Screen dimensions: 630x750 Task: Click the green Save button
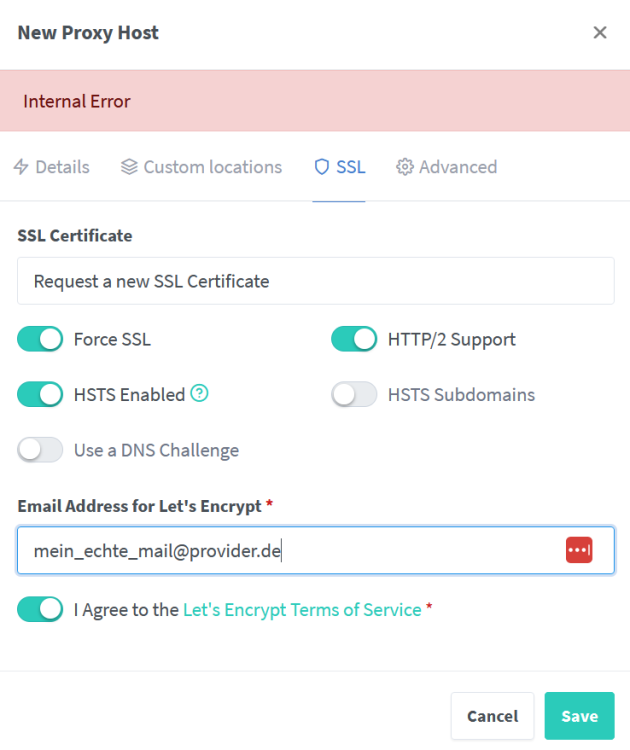tap(579, 716)
